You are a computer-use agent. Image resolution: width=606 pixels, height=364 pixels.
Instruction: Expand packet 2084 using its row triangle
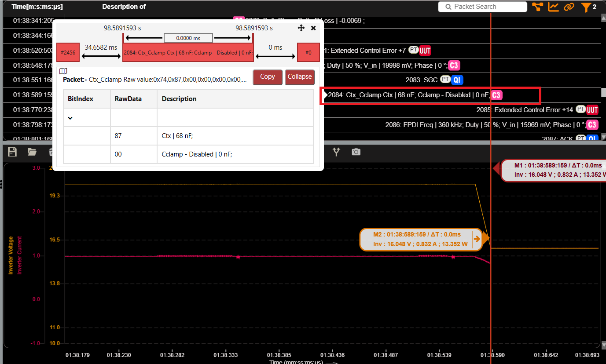pyautogui.click(x=325, y=95)
